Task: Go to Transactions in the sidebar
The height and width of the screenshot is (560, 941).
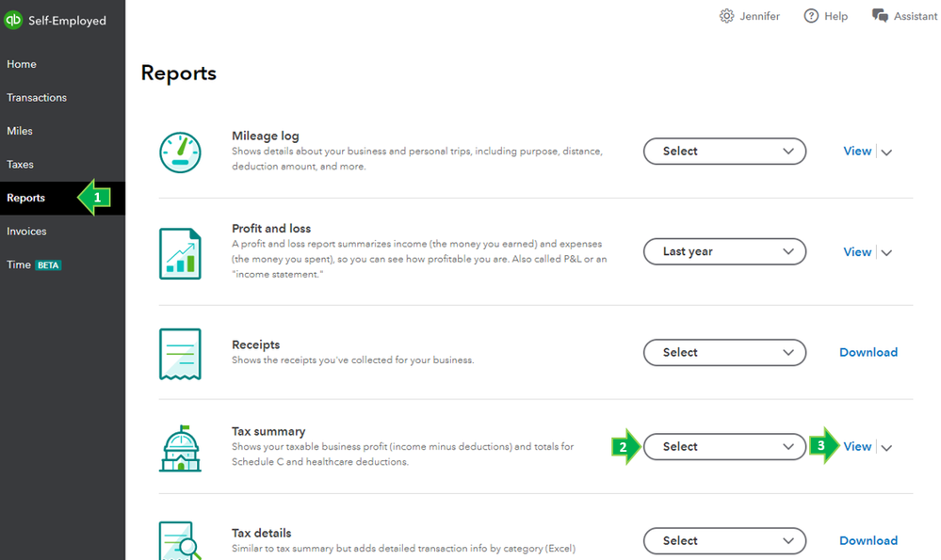Action: [x=37, y=98]
